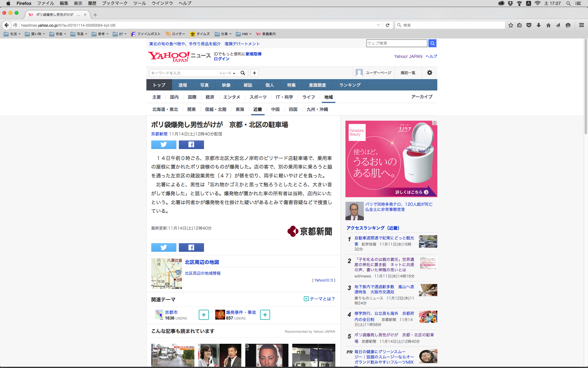Click the downloads arrow icon
Screen dimensions: 588x368
(538, 25)
